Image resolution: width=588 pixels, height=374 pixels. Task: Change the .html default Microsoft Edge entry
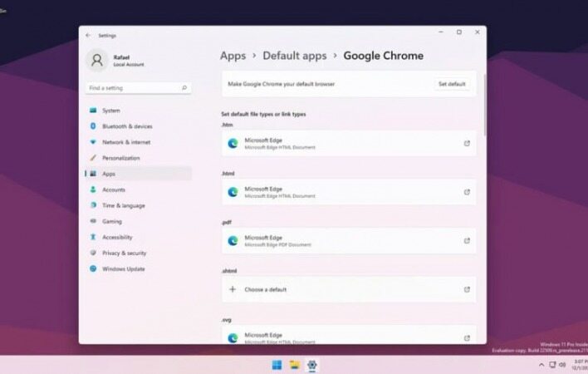click(349, 192)
